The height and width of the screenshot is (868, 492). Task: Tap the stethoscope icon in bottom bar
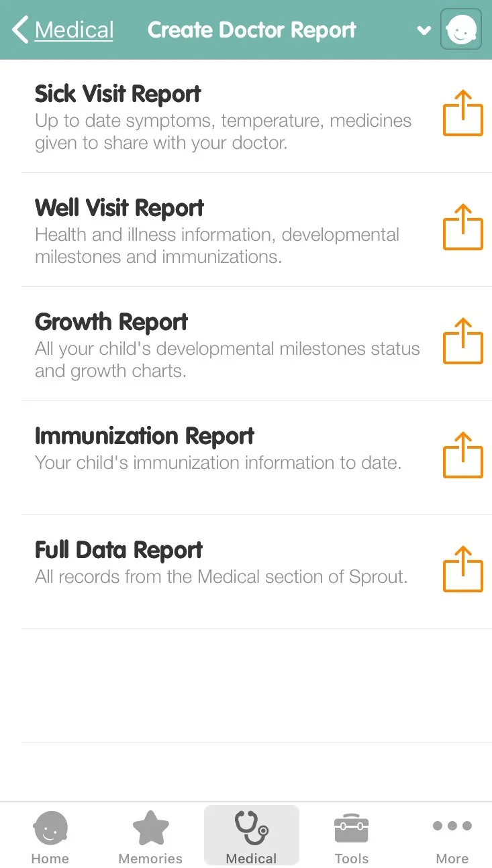point(251,828)
